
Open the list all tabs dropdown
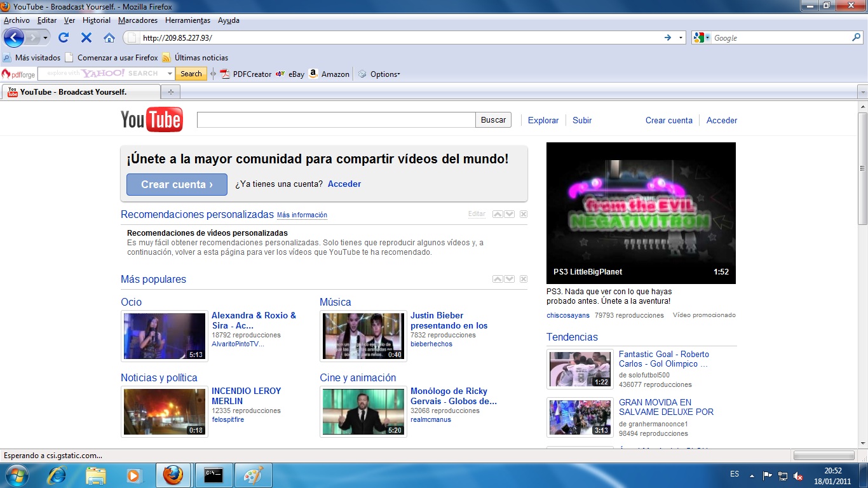[862, 92]
